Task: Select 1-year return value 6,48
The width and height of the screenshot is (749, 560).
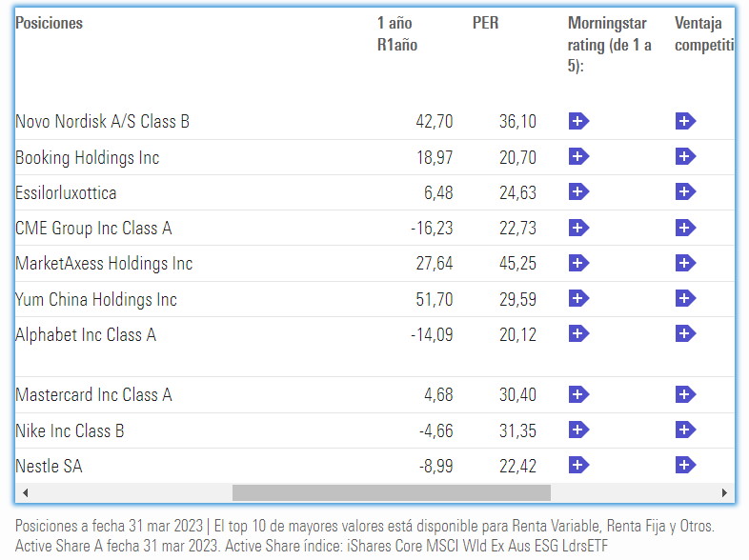Action: click(x=438, y=193)
